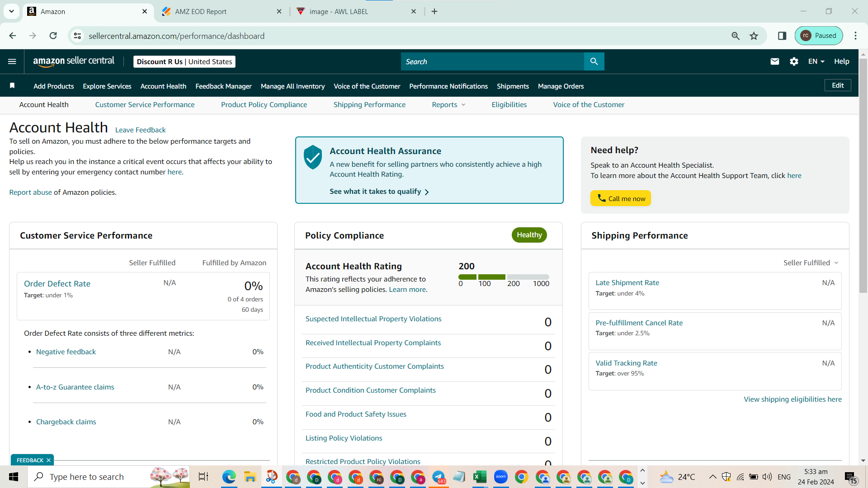Image resolution: width=868 pixels, height=488 pixels.
Task: Open Zoom from the taskbar
Action: click(500, 477)
